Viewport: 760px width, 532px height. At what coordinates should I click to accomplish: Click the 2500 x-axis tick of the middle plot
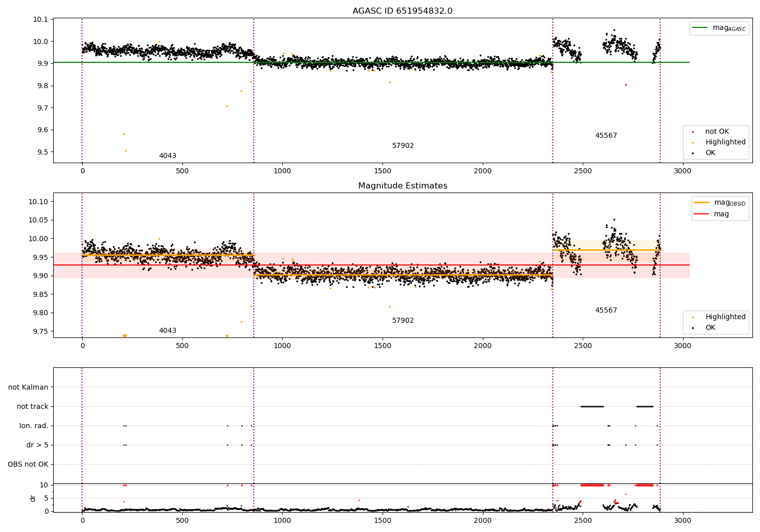click(x=583, y=346)
